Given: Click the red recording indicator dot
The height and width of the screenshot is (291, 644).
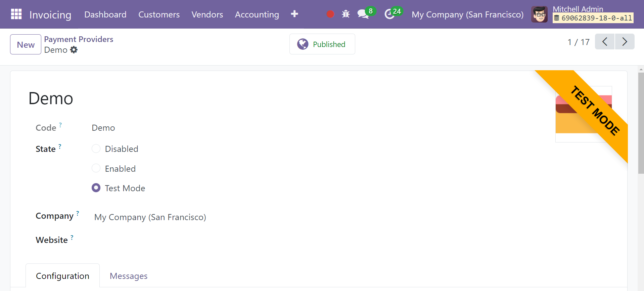Looking at the screenshot, I should [x=330, y=14].
